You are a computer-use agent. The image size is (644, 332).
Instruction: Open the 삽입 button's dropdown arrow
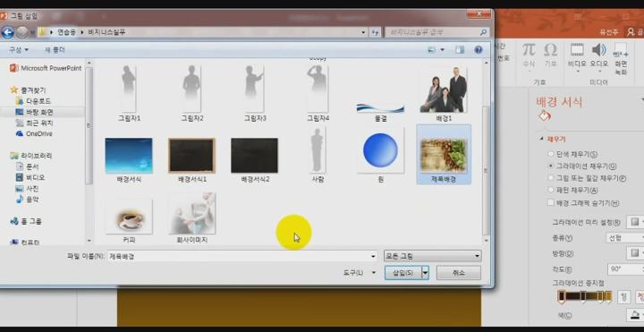tap(426, 272)
